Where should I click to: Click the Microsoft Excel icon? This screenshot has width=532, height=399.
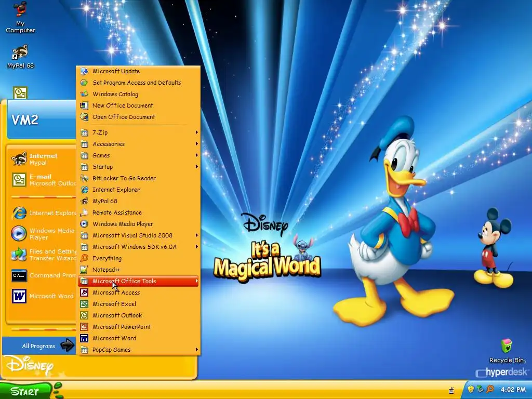click(84, 304)
